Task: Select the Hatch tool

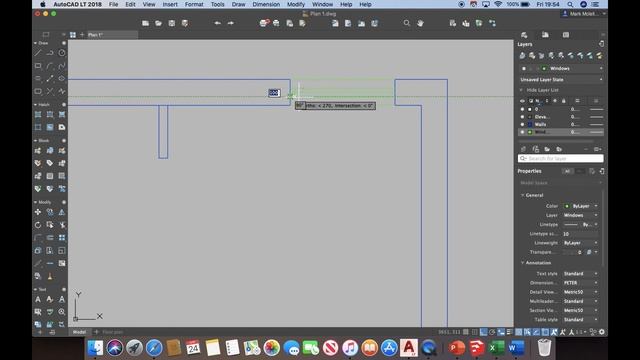Action: (x=38, y=115)
